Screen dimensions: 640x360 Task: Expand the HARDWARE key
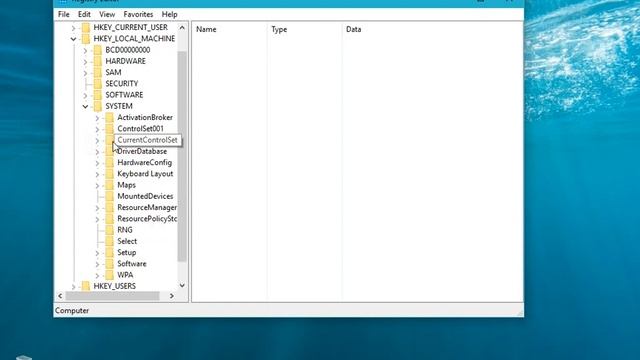pos(85,62)
